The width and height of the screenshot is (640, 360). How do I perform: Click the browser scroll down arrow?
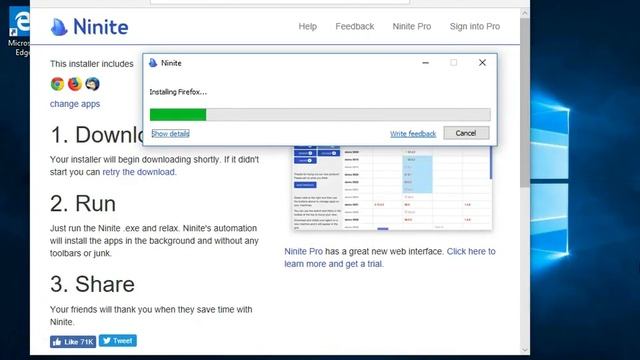525,350
